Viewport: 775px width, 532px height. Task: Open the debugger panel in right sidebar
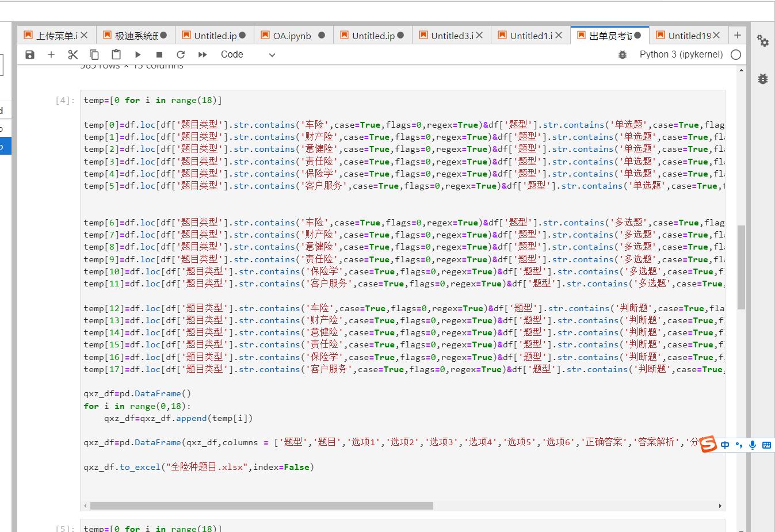[x=762, y=79]
